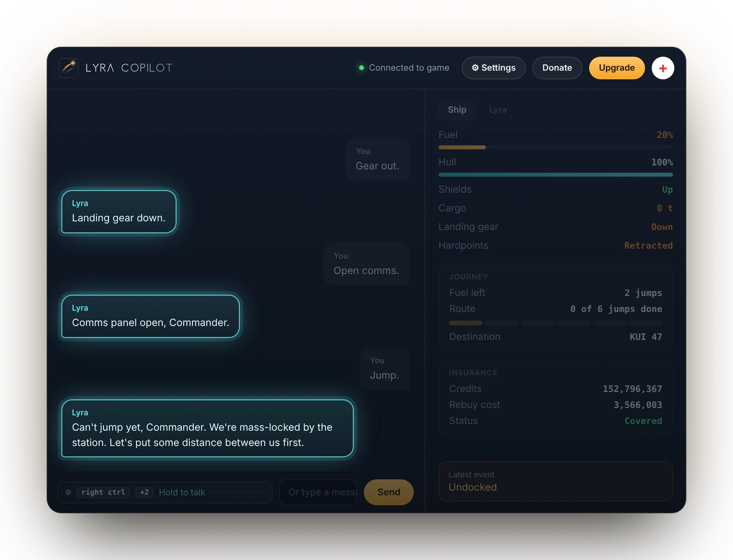The width and height of the screenshot is (733, 560).
Task: Click the Fuel left '2 jumps' value
Action: point(643,293)
